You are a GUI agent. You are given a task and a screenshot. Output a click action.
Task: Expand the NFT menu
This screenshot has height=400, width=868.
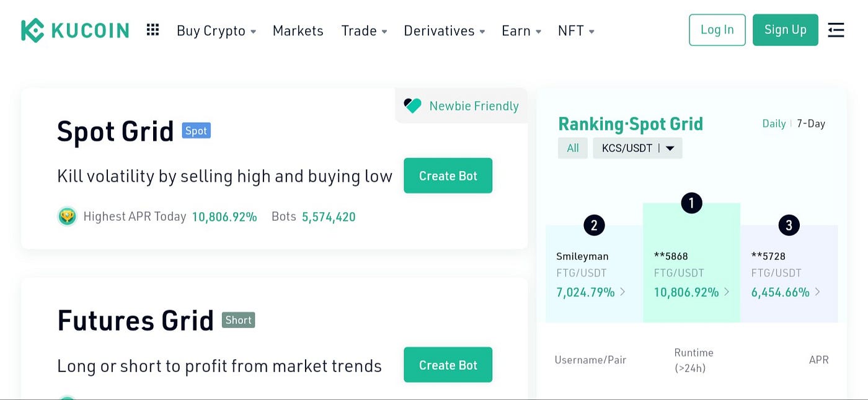coord(576,30)
